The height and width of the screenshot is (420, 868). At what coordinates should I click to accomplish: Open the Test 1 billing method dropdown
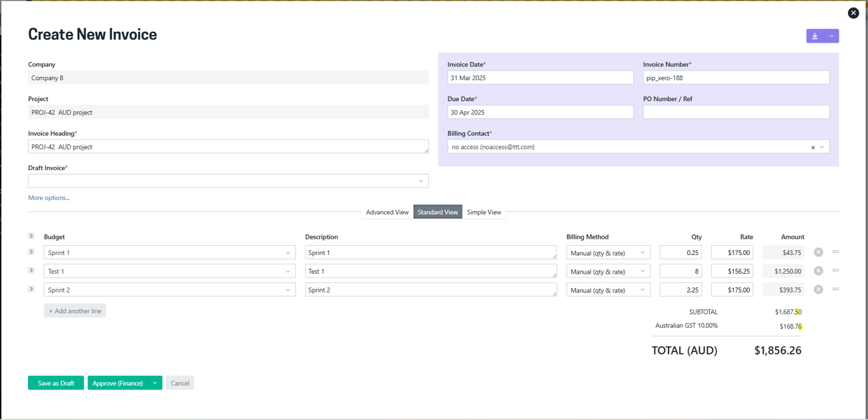(608, 271)
